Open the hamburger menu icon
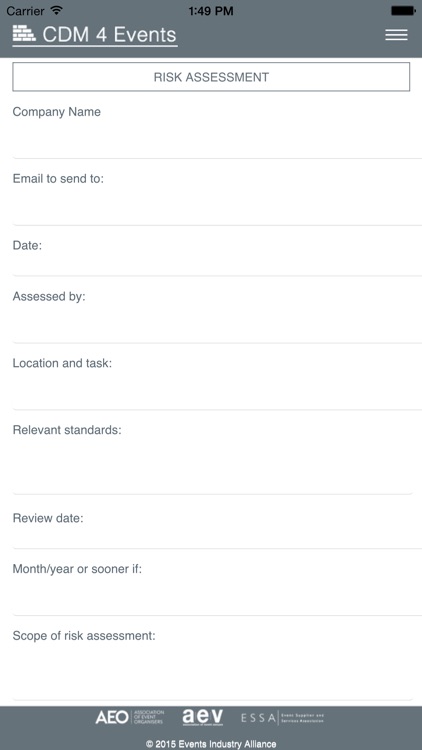The height and width of the screenshot is (750, 422). coord(396,35)
